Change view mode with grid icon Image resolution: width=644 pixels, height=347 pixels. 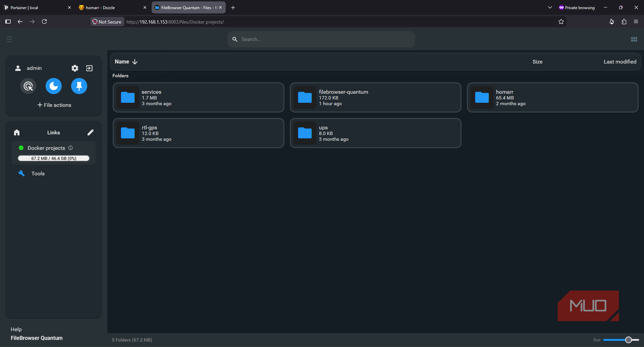point(634,39)
